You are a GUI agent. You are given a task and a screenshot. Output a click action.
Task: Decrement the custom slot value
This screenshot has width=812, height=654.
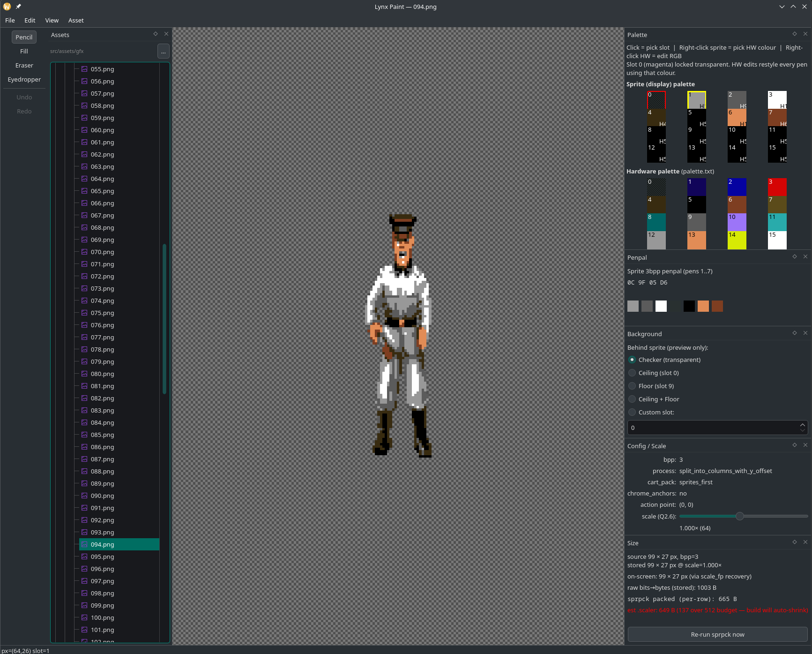(x=802, y=430)
